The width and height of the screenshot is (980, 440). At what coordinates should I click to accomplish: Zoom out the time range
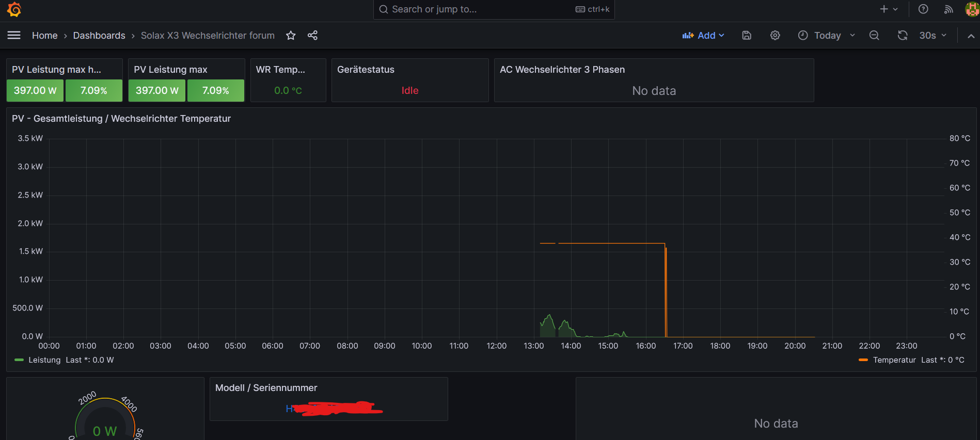(x=874, y=35)
